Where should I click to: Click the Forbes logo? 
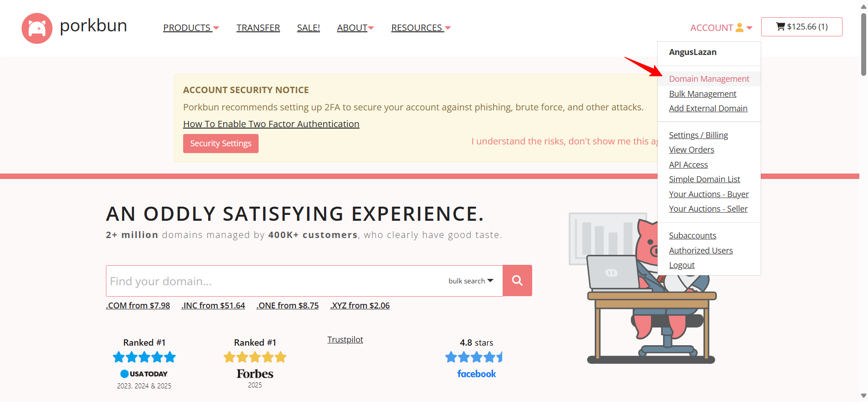(x=255, y=374)
